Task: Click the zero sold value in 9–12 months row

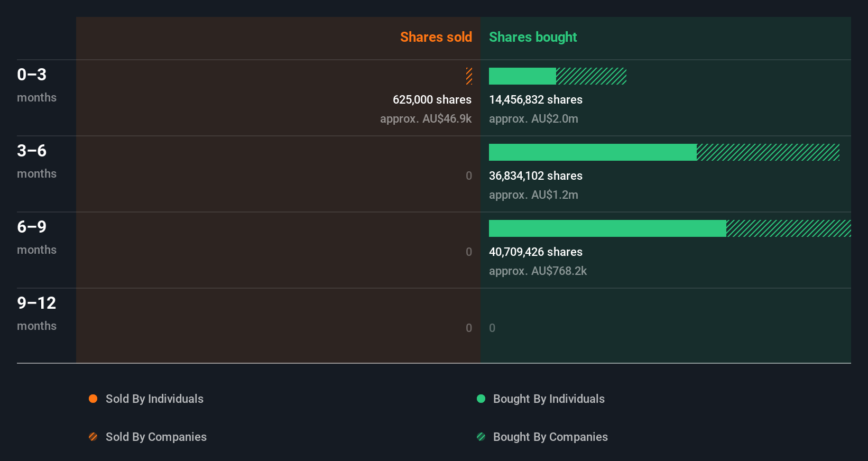Action: tap(469, 328)
